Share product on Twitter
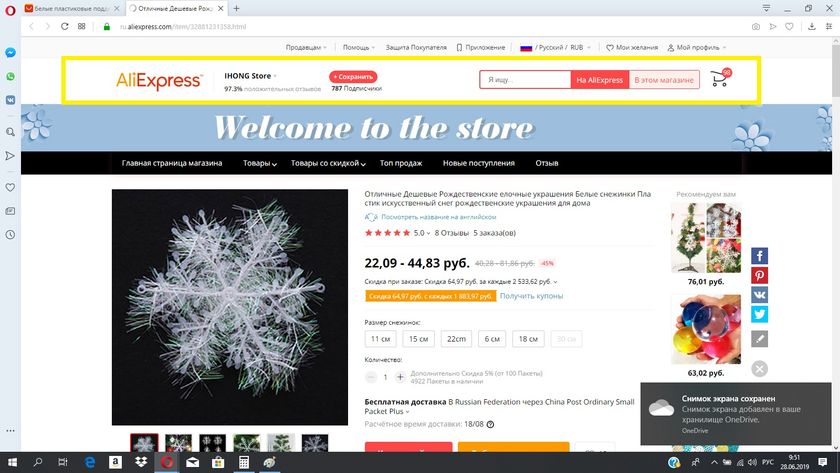The height and width of the screenshot is (473, 840). (760, 314)
